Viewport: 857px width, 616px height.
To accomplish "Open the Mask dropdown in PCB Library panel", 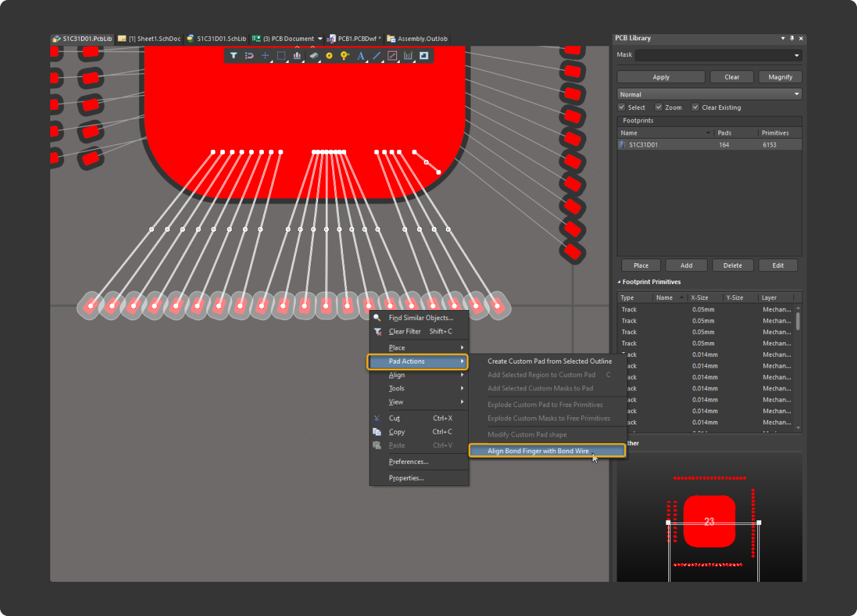I will coord(797,55).
